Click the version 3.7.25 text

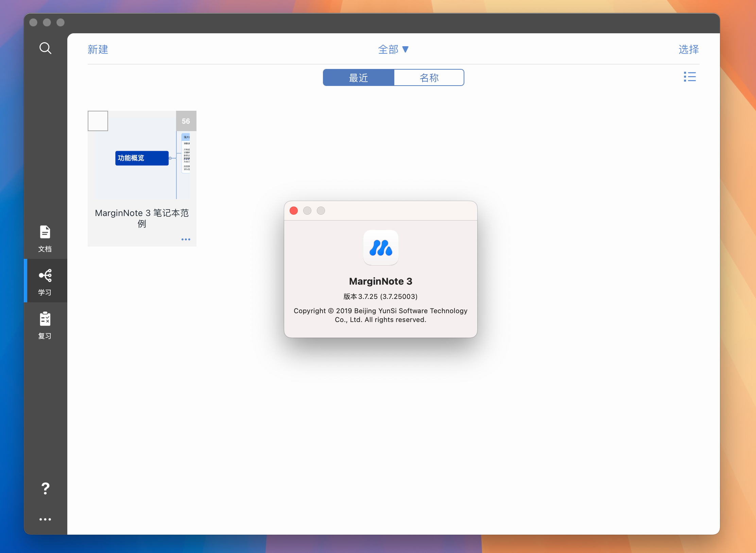(380, 297)
